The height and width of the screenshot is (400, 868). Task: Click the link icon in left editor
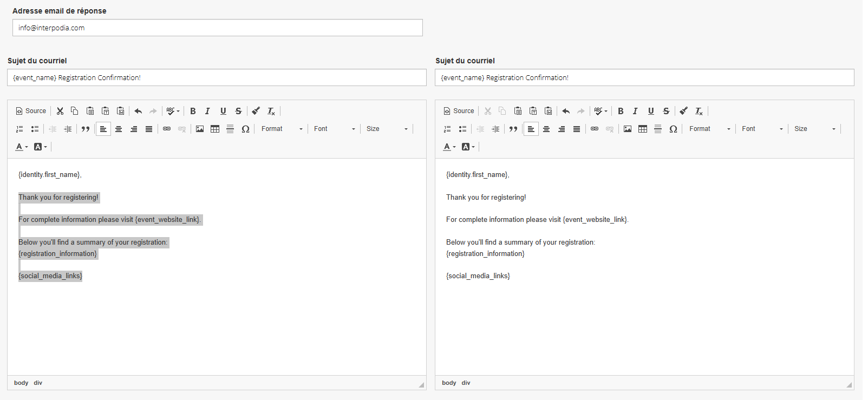[167, 129]
